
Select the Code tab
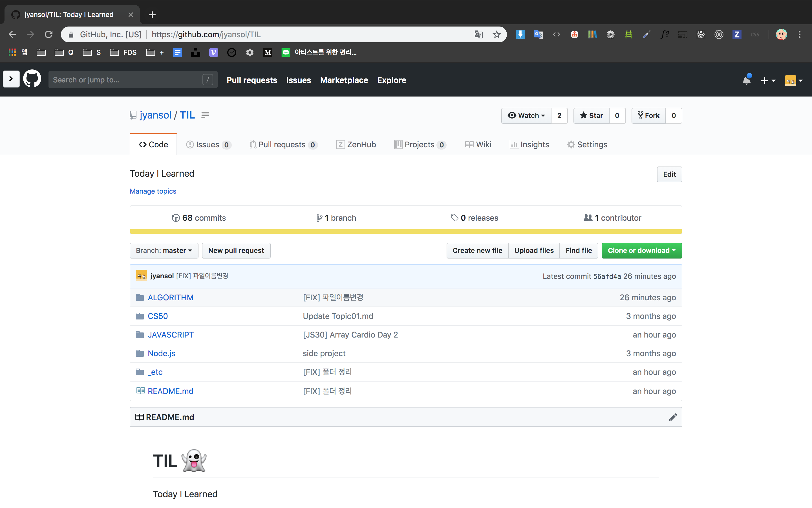point(153,144)
